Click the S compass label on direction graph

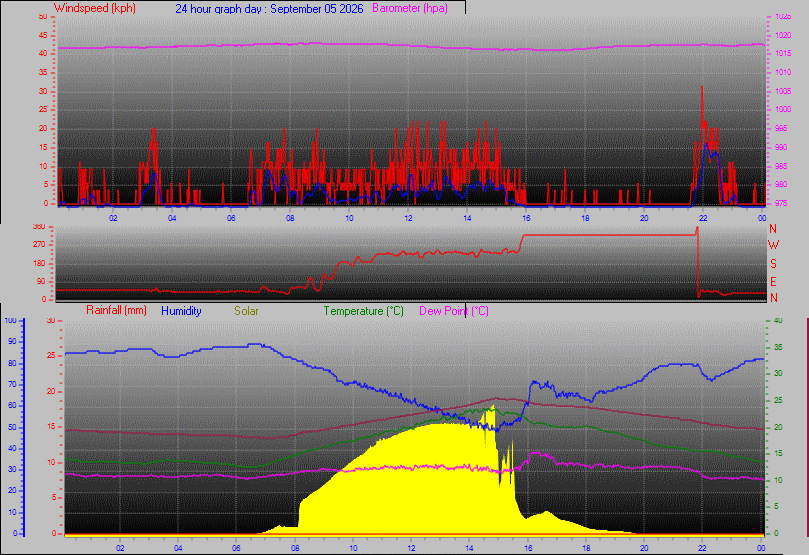pos(773,264)
